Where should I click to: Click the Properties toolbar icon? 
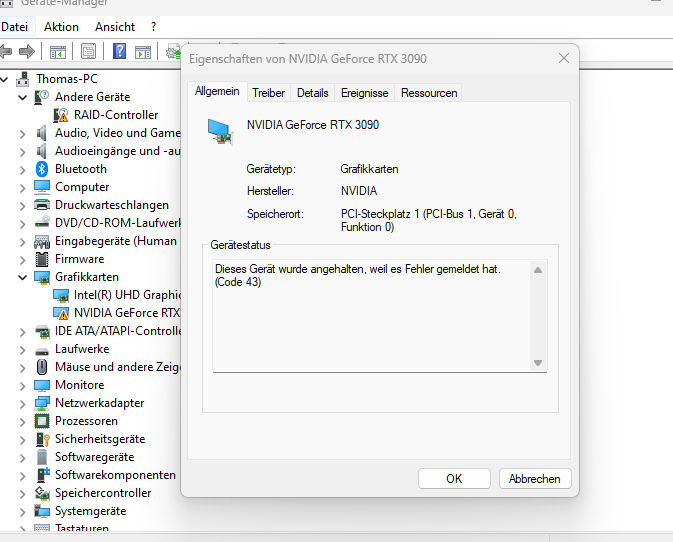(x=88, y=52)
